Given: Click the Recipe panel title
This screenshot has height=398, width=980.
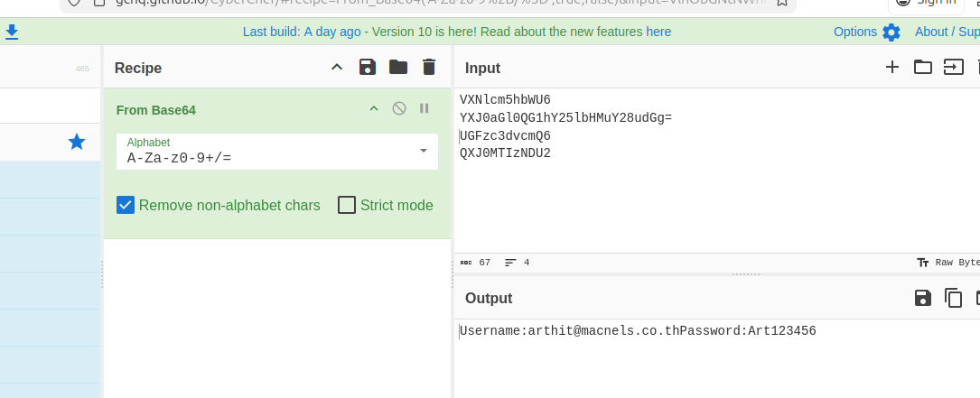Looking at the screenshot, I should [138, 68].
